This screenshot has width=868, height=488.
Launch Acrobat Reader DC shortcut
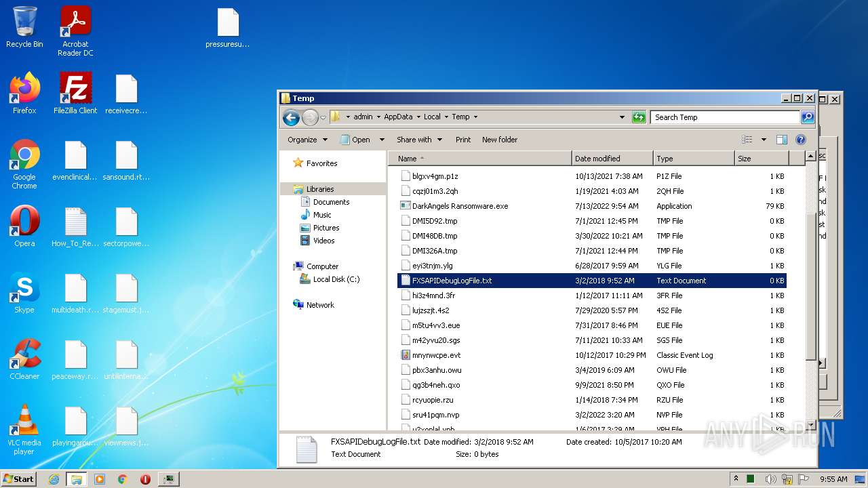pyautogui.click(x=75, y=31)
